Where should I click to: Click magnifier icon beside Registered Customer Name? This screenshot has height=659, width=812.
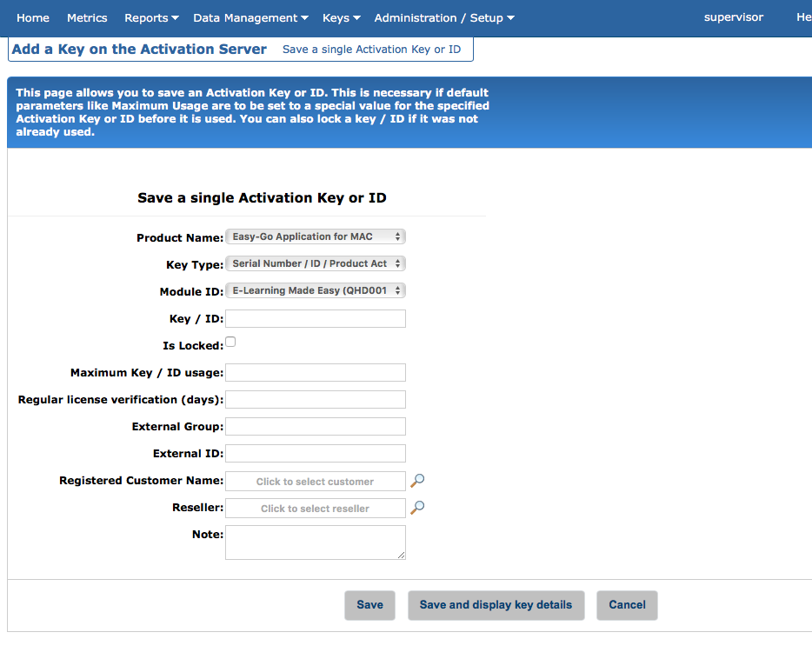[x=417, y=481]
